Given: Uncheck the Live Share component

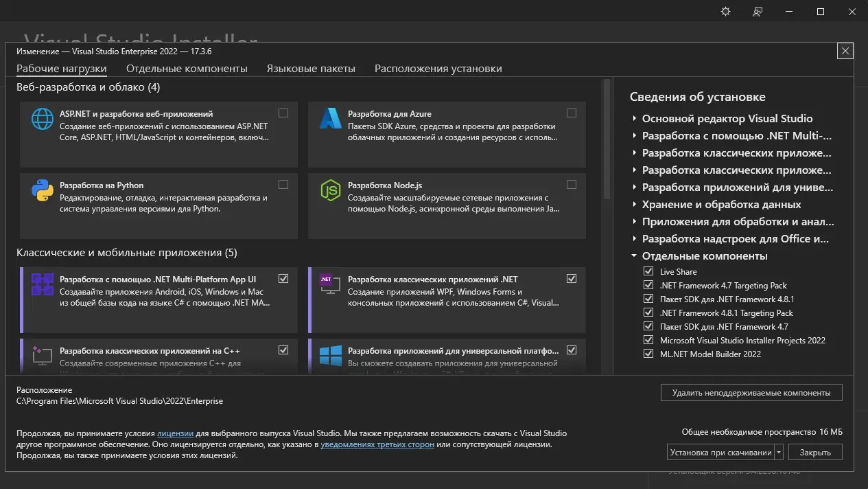Looking at the screenshot, I should tap(648, 272).
